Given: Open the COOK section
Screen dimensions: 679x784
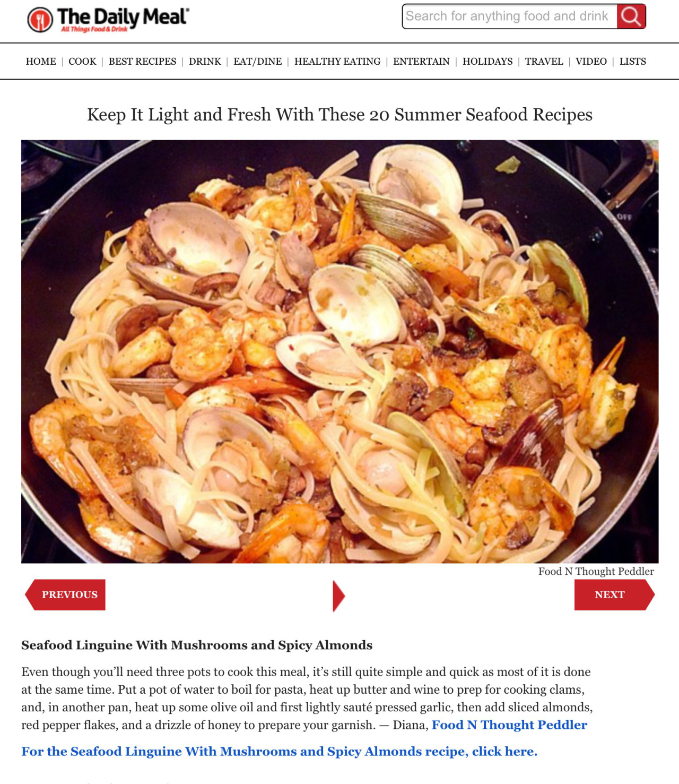Looking at the screenshot, I should [x=82, y=62].
